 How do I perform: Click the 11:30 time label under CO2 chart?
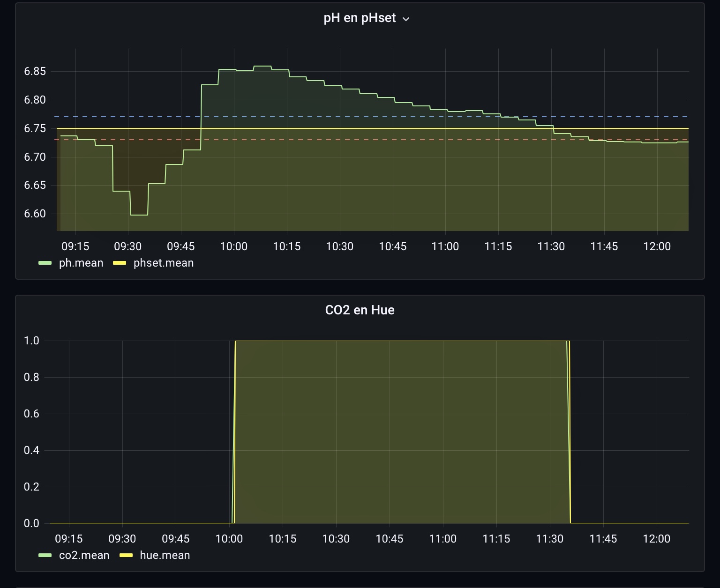pos(549,539)
